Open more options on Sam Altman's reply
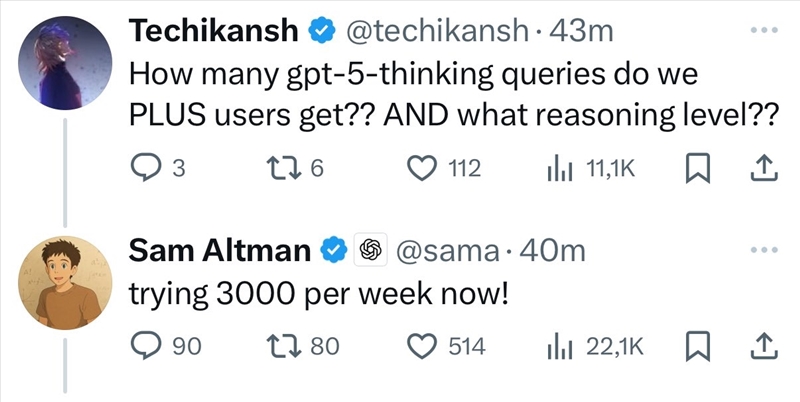Screen dimensions: 800x402 [x=763, y=248]
